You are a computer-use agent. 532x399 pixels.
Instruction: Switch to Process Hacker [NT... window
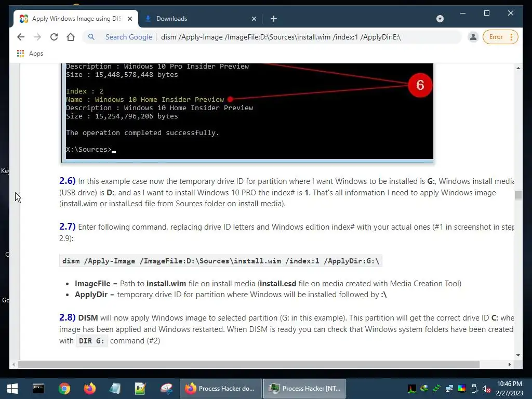(x=304, y=389)
